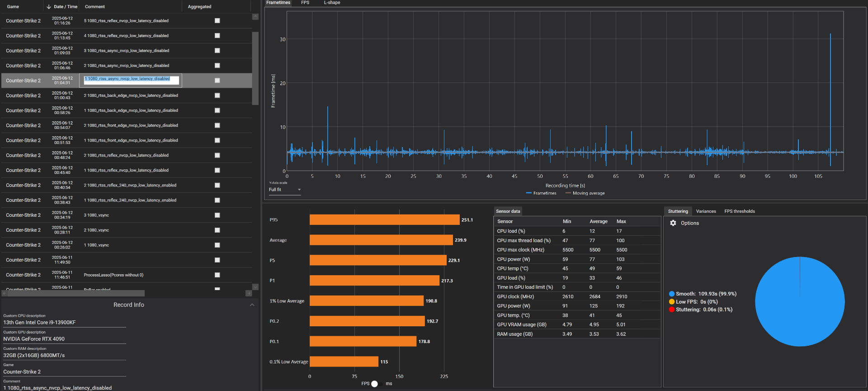Click the record list horizontal scrollbar thumb
868x391 pixels.
tap(75, 293)
